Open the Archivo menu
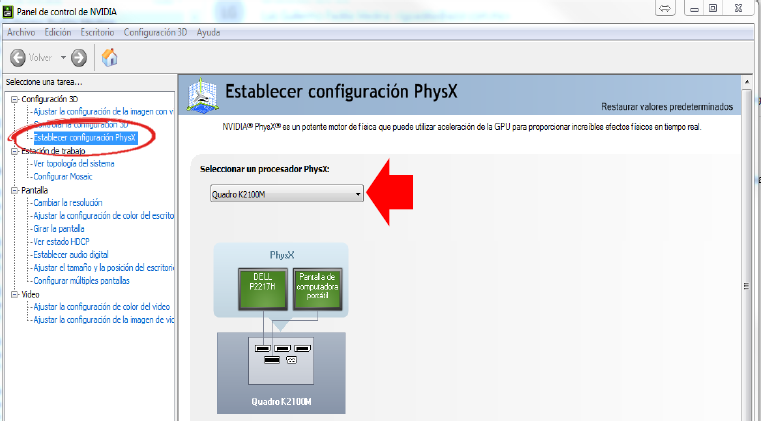 (21, 33)
